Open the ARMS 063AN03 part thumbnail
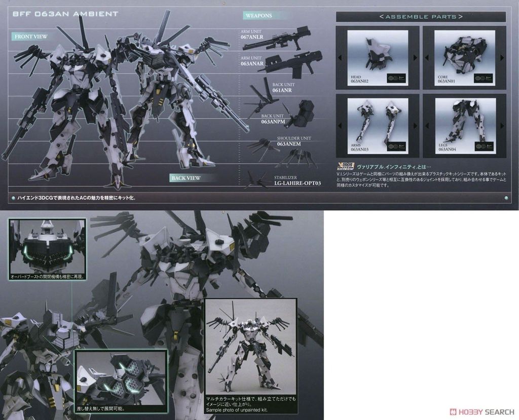The image size is (519, 420). coord(378,126)
